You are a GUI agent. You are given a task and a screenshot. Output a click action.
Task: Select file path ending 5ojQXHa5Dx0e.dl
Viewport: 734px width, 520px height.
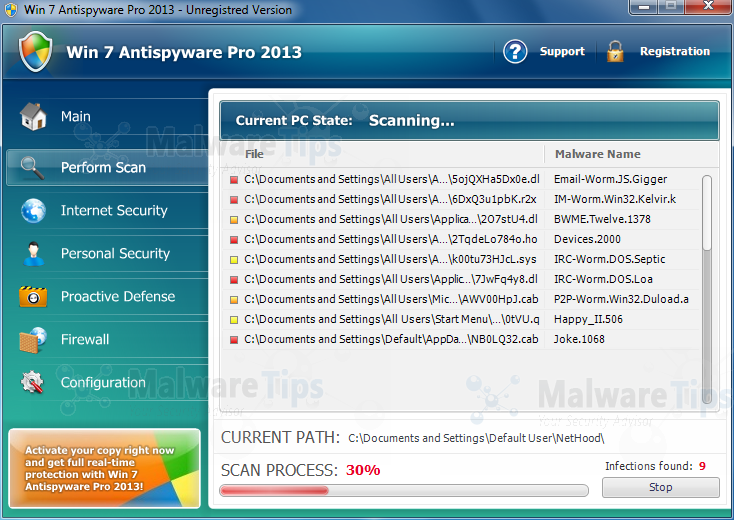pos(392,179)
